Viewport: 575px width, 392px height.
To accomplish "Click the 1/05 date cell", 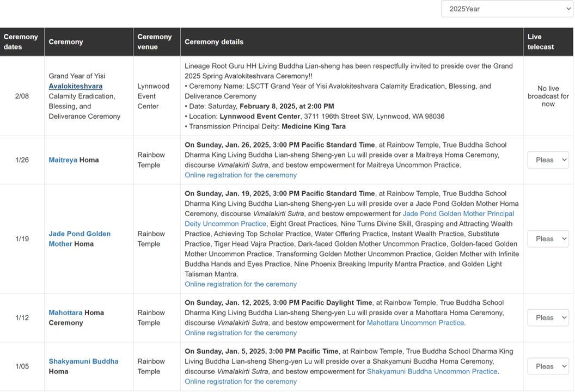I will [22, 366].
